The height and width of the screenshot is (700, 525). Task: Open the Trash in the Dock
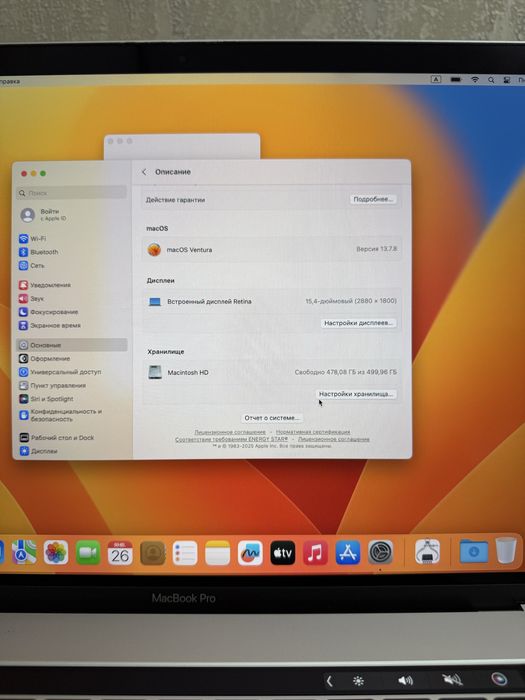click(x=506, y=551)
